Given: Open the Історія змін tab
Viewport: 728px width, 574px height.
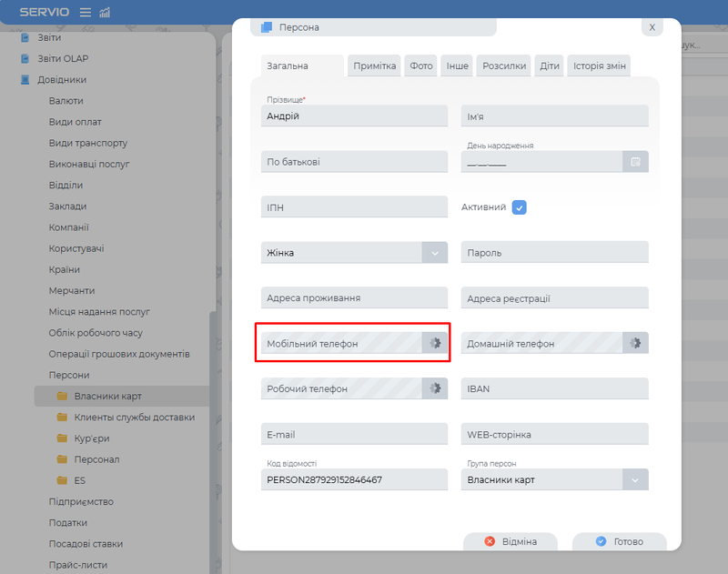Looking at the screenshot, I should 599,66.
